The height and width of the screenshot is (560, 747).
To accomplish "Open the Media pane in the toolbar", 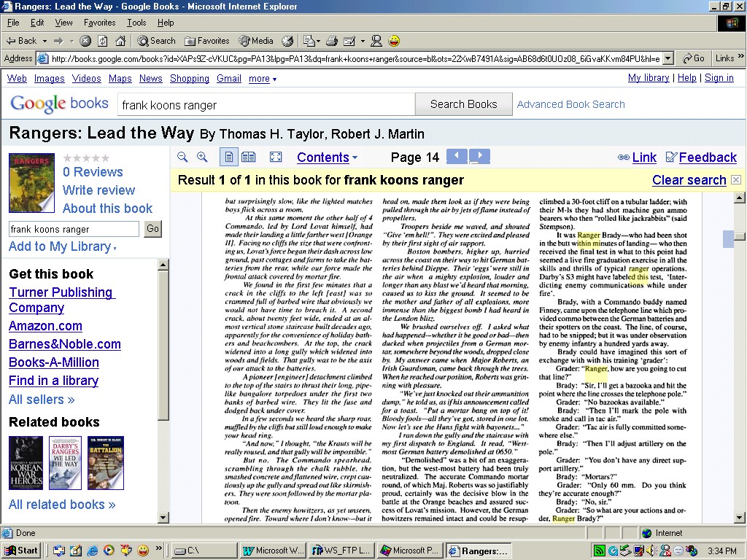I will [256, 41].
